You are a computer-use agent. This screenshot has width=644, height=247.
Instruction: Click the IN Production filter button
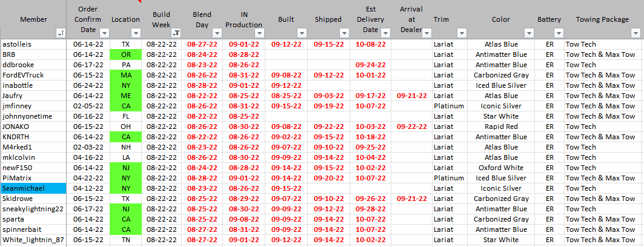(259, 33)
